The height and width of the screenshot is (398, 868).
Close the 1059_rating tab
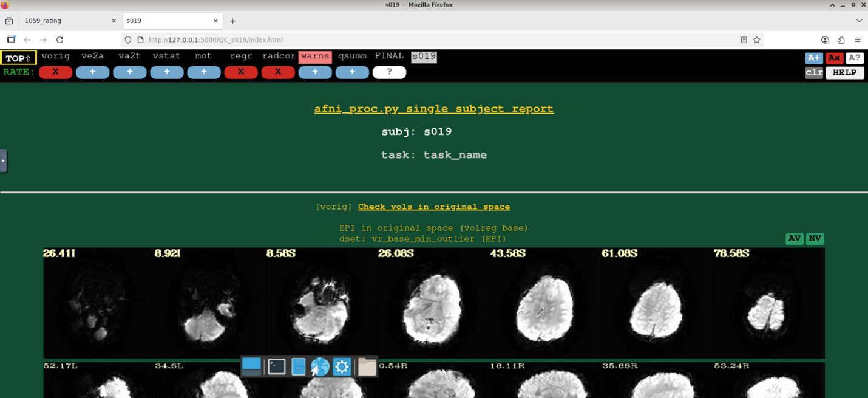click(114, 21)
